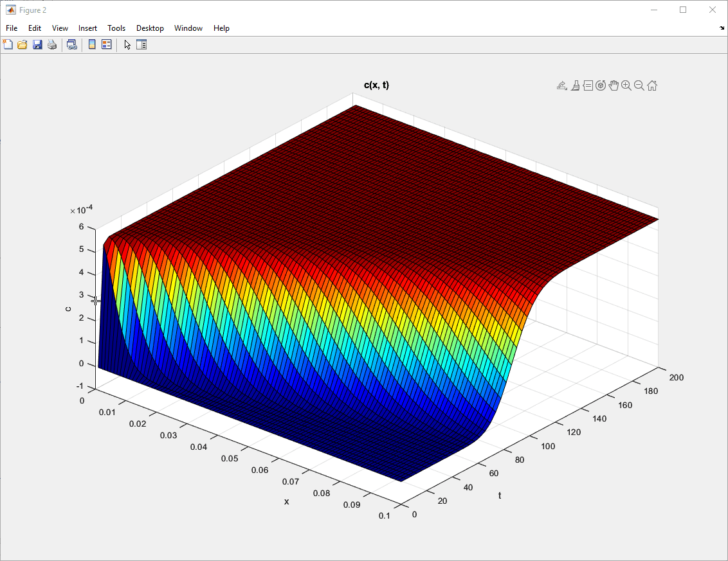This screenshot has height=561, width=728.
Task: Zoom out using the axes toolbar magnifier
Action: pyautogui.click(x=639, y=85)
